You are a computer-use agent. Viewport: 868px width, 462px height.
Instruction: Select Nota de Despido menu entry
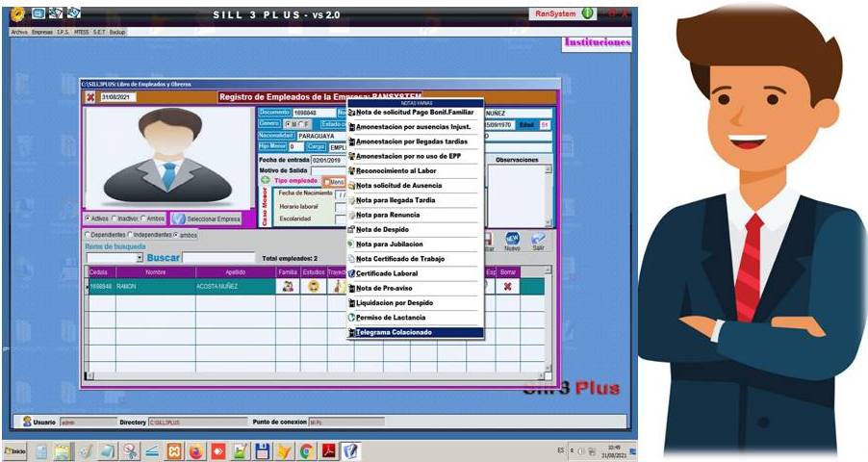click(x=383, y=229)
